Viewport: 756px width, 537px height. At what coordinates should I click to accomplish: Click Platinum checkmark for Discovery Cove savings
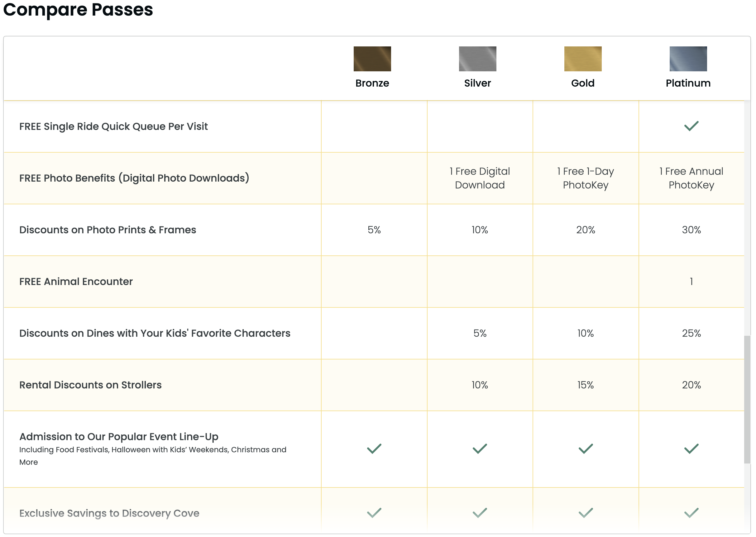(x=691, y=512)
